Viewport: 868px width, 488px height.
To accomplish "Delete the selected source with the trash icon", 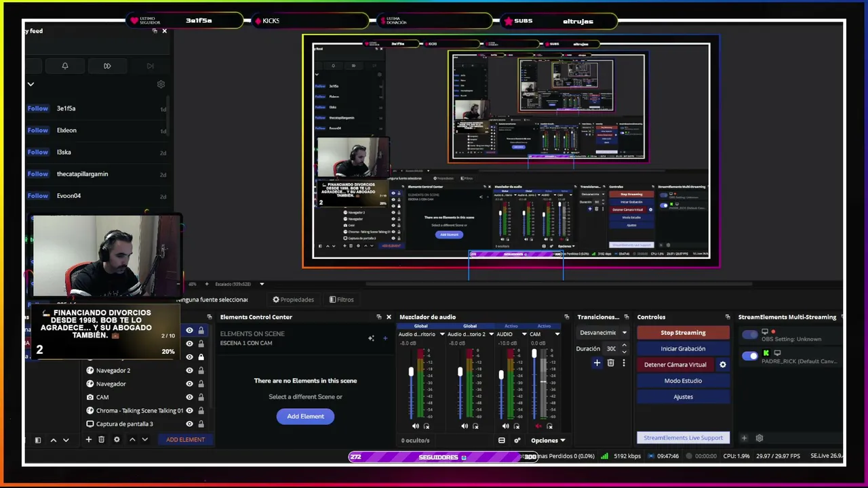I will [102, 440].
